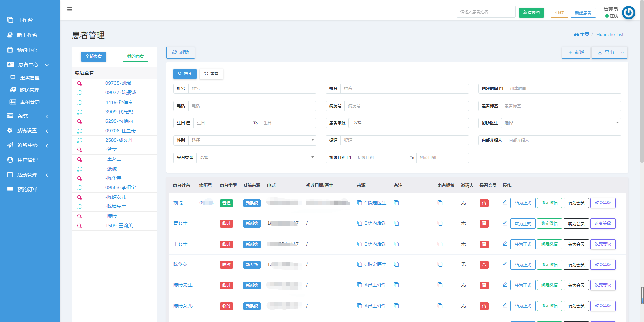
Task: Toggle the hamburger menu to collapse sidebar
Action: pyautogui.click(x=70, y=9)
